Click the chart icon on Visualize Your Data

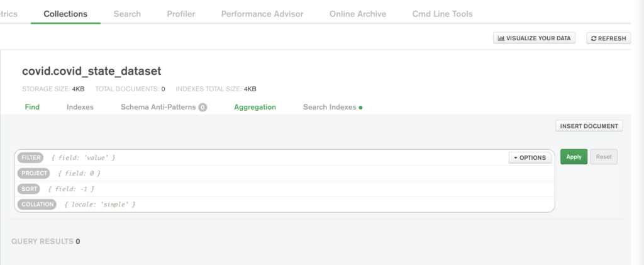(x=501, y=38)
